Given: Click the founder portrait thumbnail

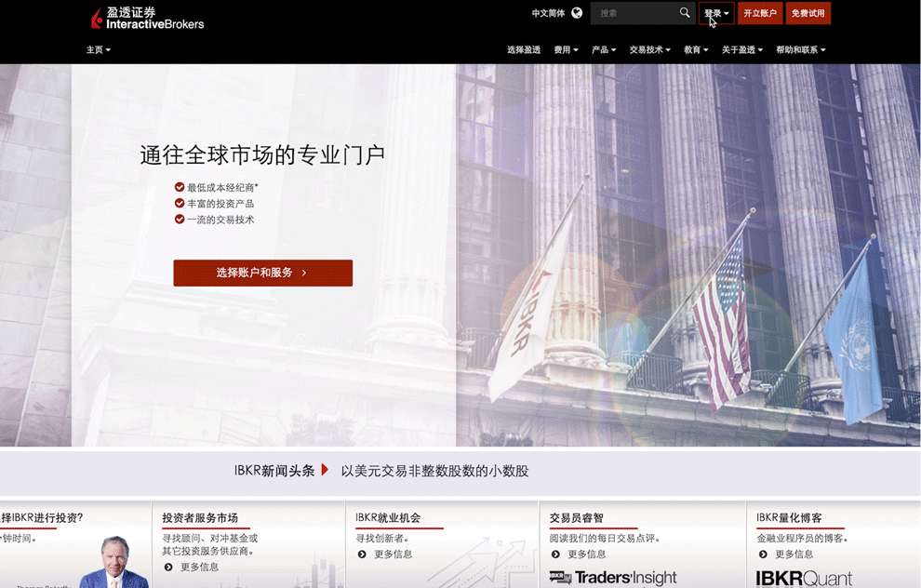Looking at the screenshot, I should click(113, 562).
